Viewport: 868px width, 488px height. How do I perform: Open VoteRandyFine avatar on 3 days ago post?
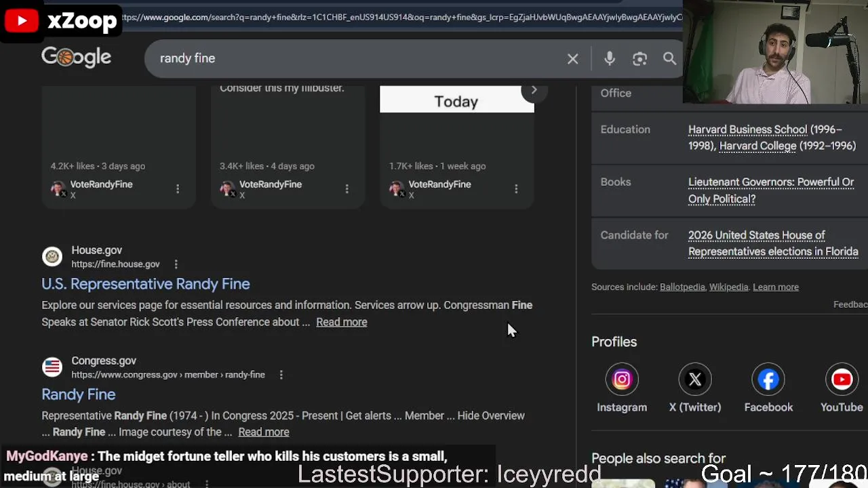[x=58, y=188]
